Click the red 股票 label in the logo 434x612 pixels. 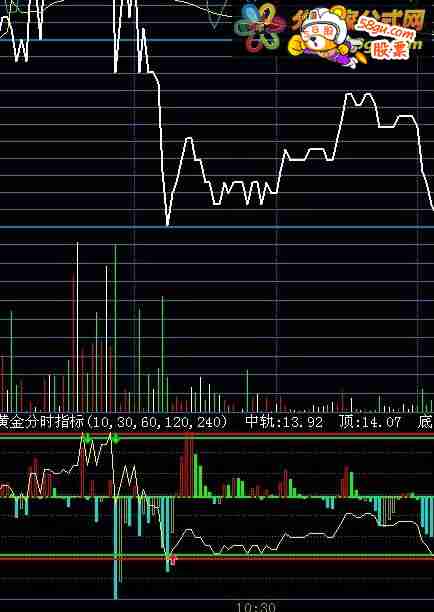[x=391, y=50]
